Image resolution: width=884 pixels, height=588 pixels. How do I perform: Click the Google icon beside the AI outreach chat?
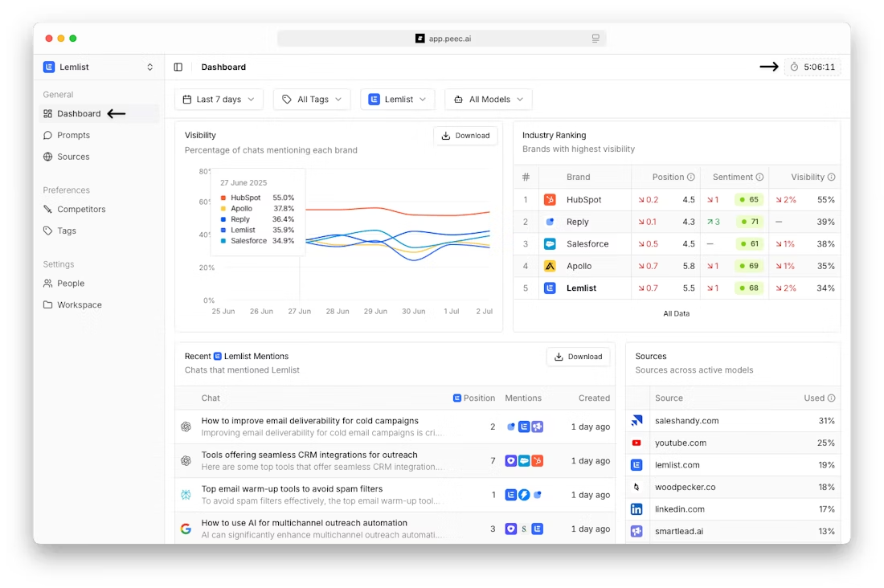click(186, 529)
